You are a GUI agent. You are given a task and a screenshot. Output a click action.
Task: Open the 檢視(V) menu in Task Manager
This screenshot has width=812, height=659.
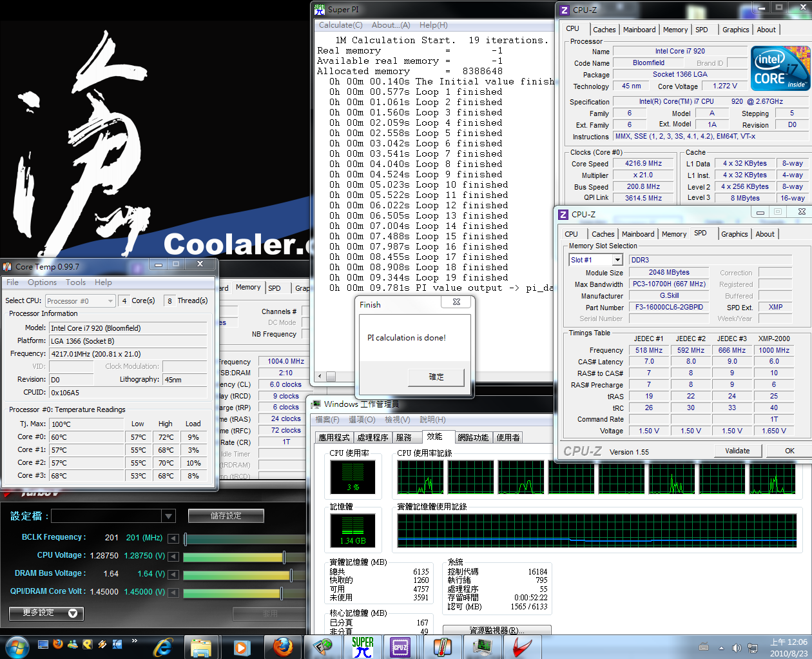pyautogui.click(x=397, y=420)
